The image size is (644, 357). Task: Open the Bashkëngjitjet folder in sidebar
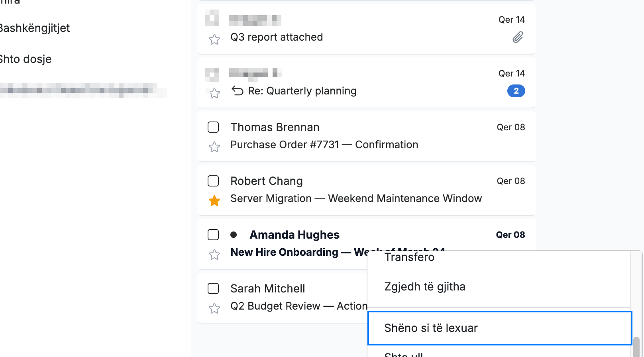point(35,28)
